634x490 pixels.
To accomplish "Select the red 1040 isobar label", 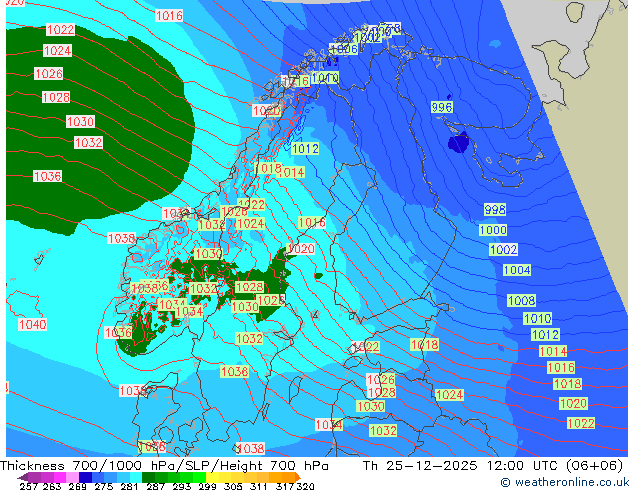I will click(32, 324).
